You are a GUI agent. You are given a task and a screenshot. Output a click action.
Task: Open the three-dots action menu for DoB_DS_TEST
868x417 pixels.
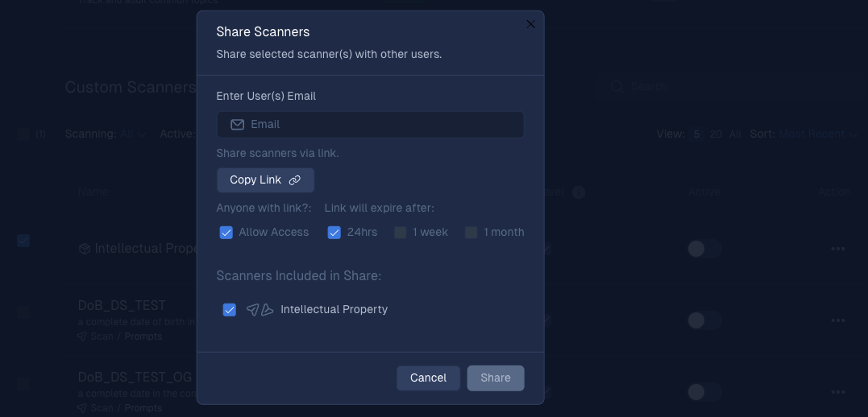[838, 320]
